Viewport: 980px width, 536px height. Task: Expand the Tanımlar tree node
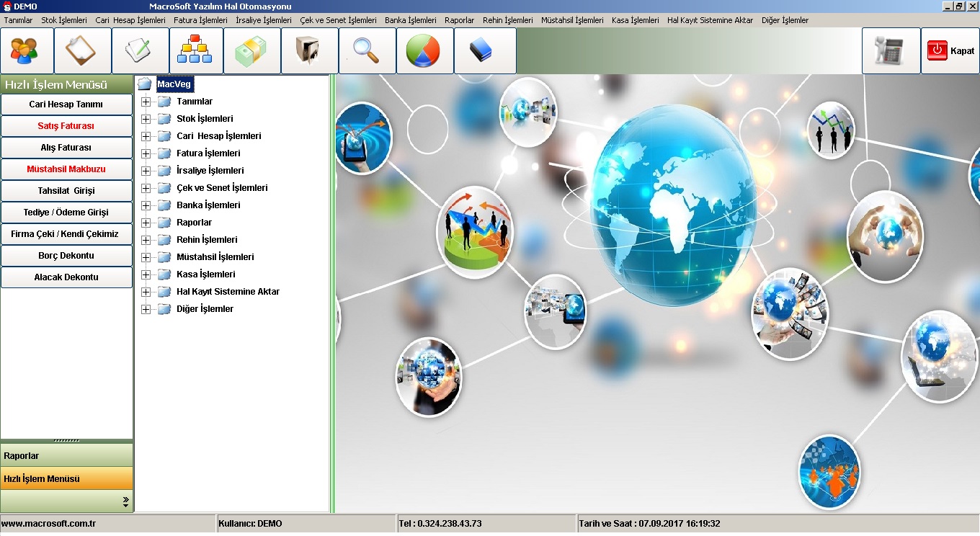pyautogui.click(x=146, y=102)
